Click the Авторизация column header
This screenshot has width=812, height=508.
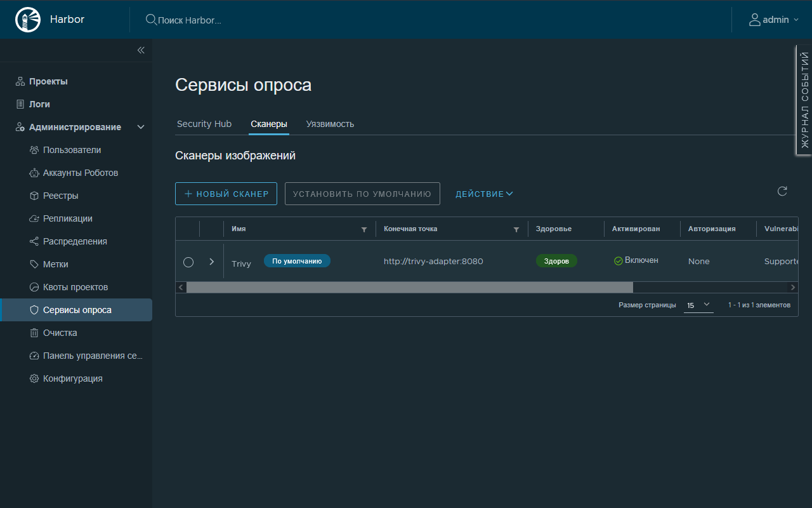coord(712,229)
